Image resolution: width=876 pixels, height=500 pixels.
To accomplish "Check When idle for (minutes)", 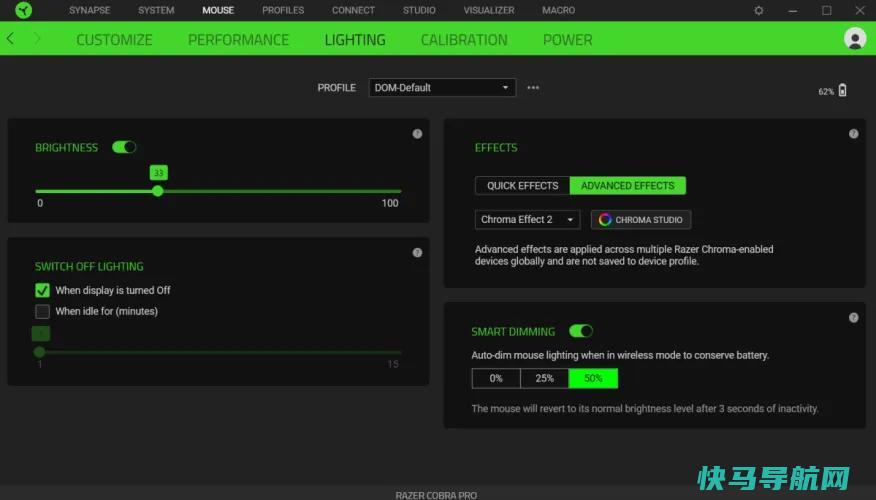I will tap(42, 311).
